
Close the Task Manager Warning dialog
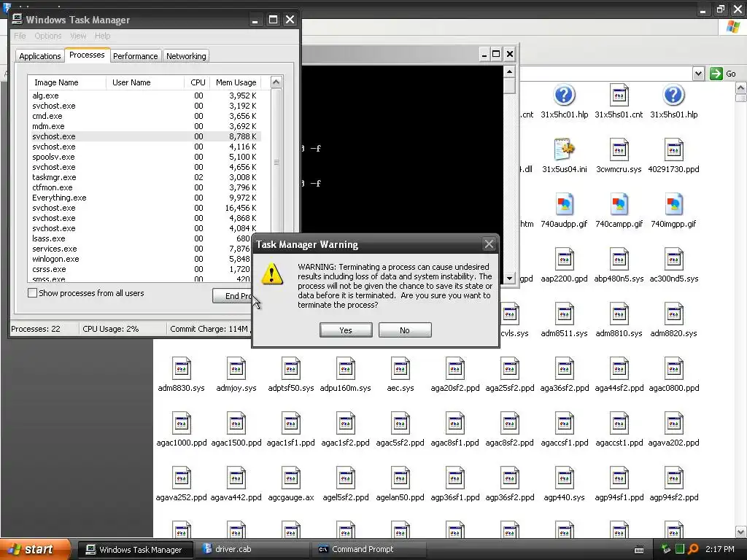coord(489,244)
